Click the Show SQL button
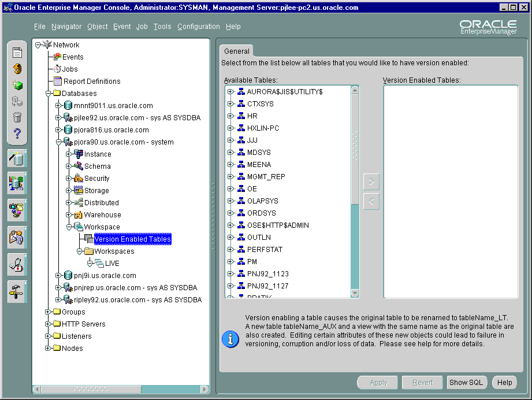Viewport: 532px width, 400px height. click(466, 382)
